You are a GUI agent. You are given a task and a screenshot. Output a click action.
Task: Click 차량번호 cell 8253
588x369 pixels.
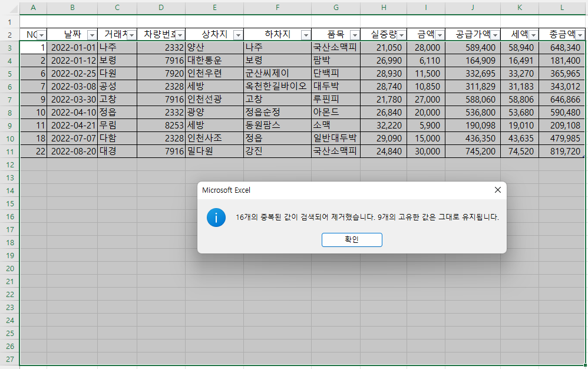coord(161,125)
